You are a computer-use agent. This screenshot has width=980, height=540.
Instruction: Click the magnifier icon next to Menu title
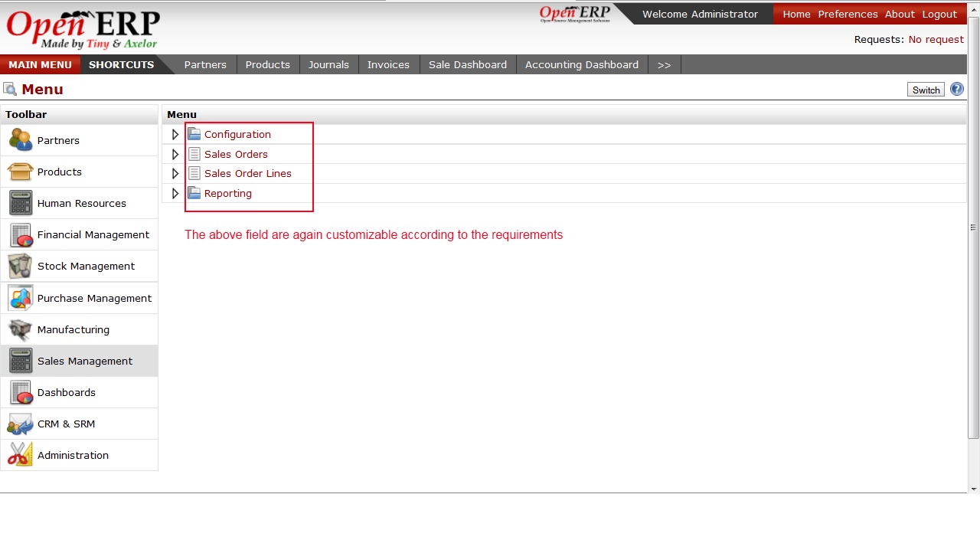pyautogui.click(x=10, y=89)
